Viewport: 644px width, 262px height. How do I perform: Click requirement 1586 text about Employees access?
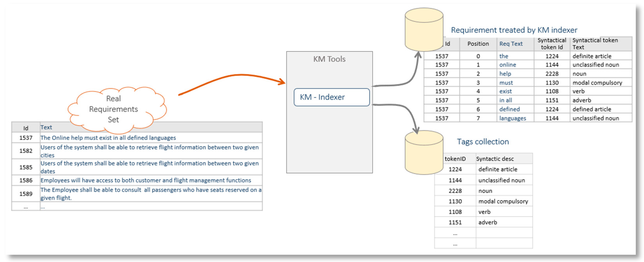tap(146, 180)
